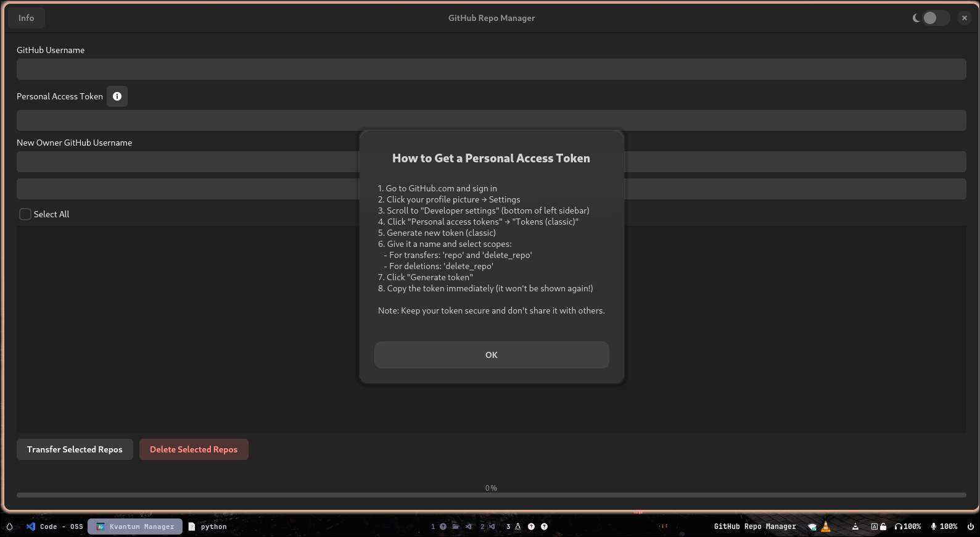The height and width of the screenshot is (537, 980).
Task: Switch to Kvantum Manager in taskbar
Action: tap(135, 527)
